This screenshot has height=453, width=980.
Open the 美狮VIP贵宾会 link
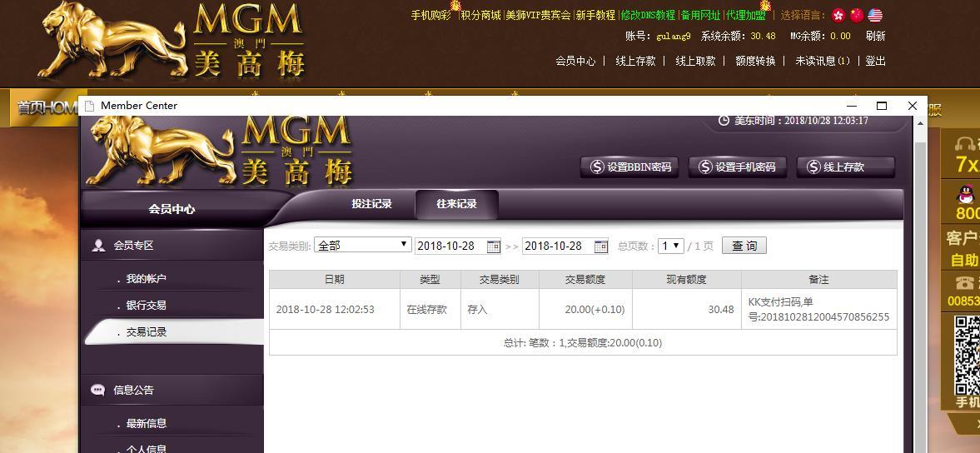[x=538, y=15]
